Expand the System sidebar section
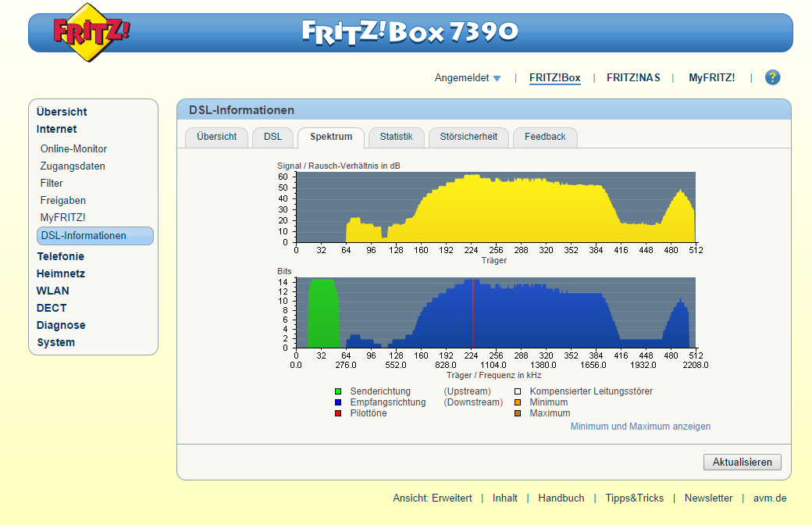The image size is (812, 525). pos(56,342)
